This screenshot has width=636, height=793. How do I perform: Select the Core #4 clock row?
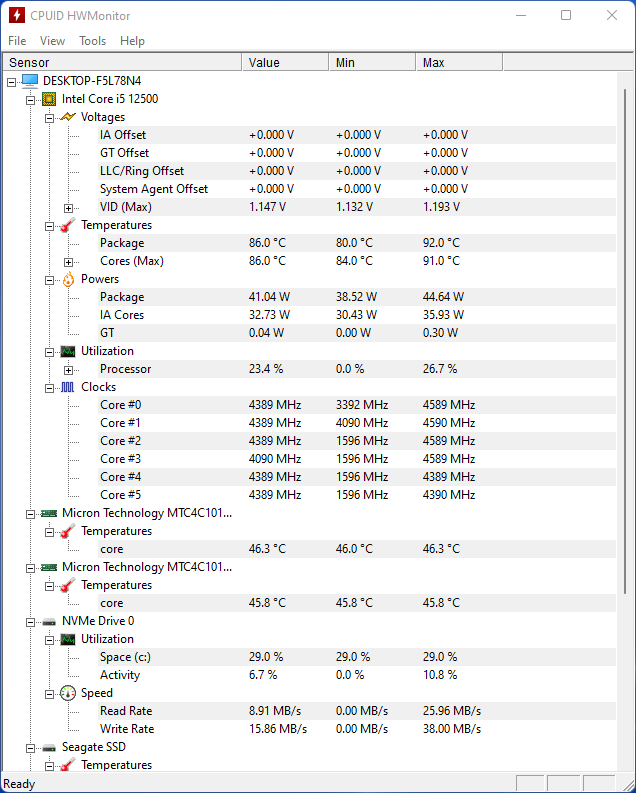pyautogui.click(x=357, y=477)
